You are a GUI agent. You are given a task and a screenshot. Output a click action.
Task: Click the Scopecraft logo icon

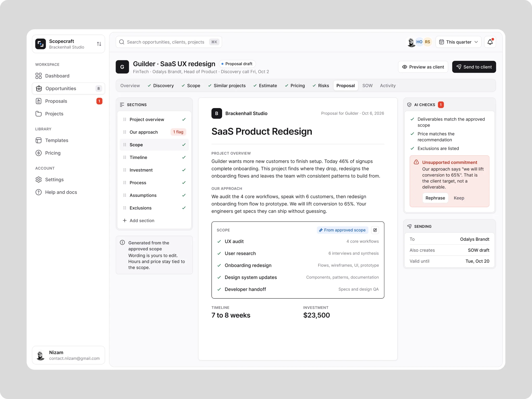click(x=41, y=44)
